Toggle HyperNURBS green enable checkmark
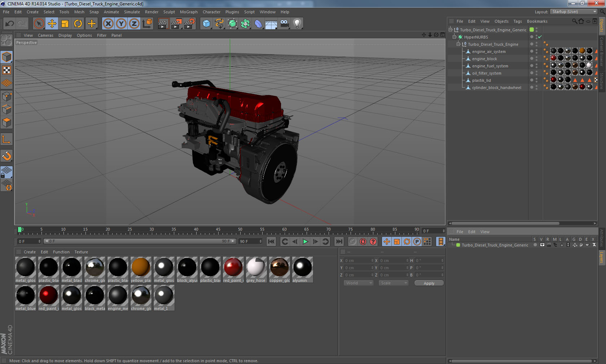606x364 pixels. 540,37
